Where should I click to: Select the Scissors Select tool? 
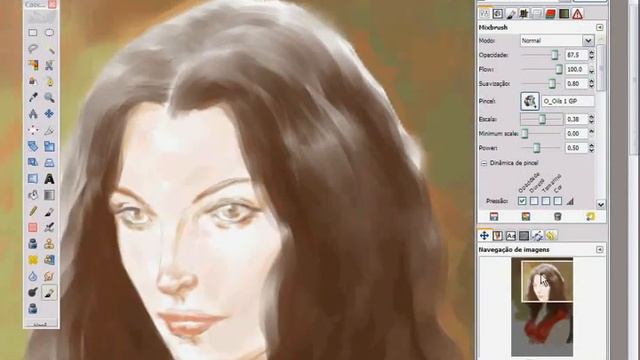click(49, 65)
